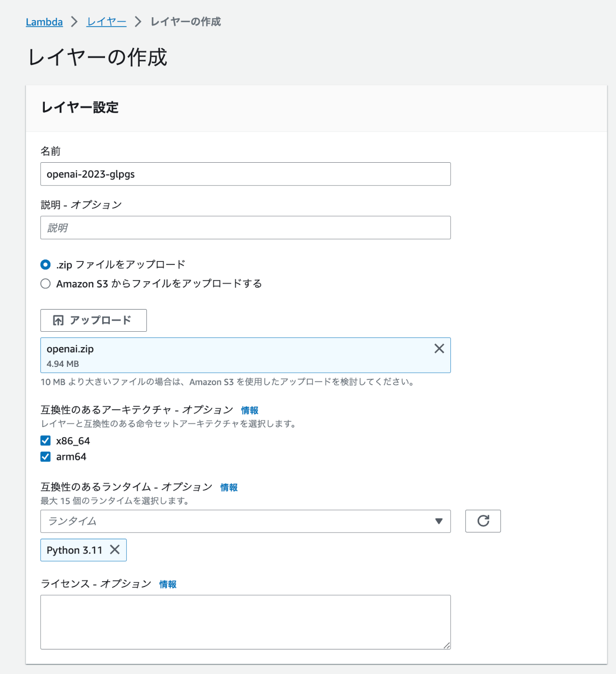
Task: Select Amazon S3 からファイルをアップロードする radio
Action: [x=46, y=284]
